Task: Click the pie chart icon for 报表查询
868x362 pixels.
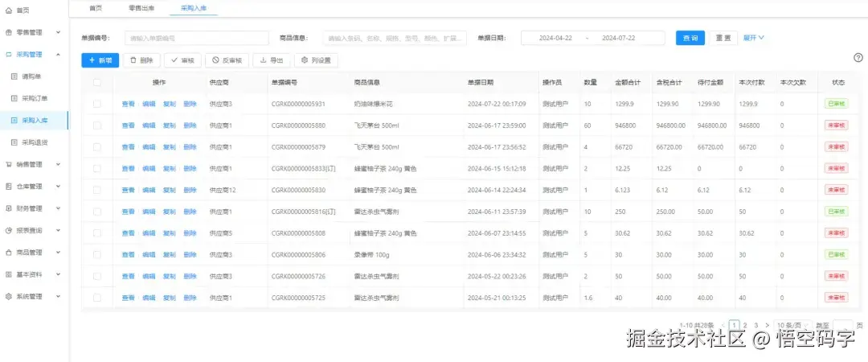Action: [x=8, y=231]
